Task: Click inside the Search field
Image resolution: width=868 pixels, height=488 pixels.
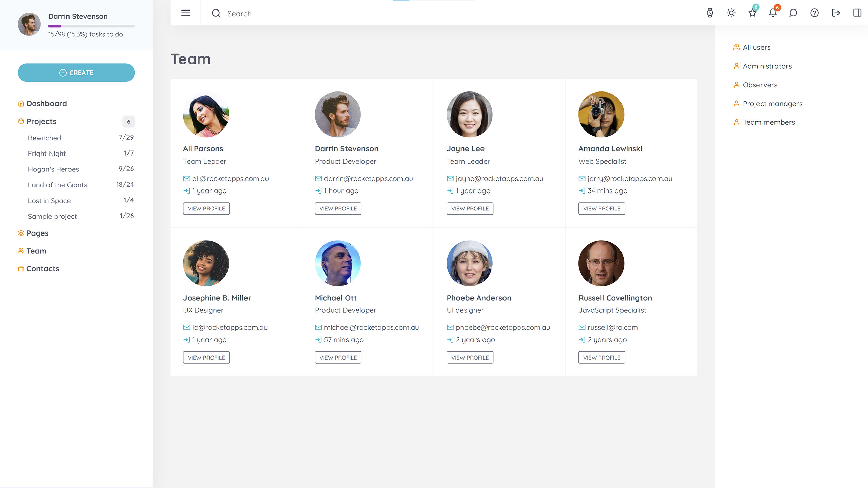Action: click(x=258, y=13)
